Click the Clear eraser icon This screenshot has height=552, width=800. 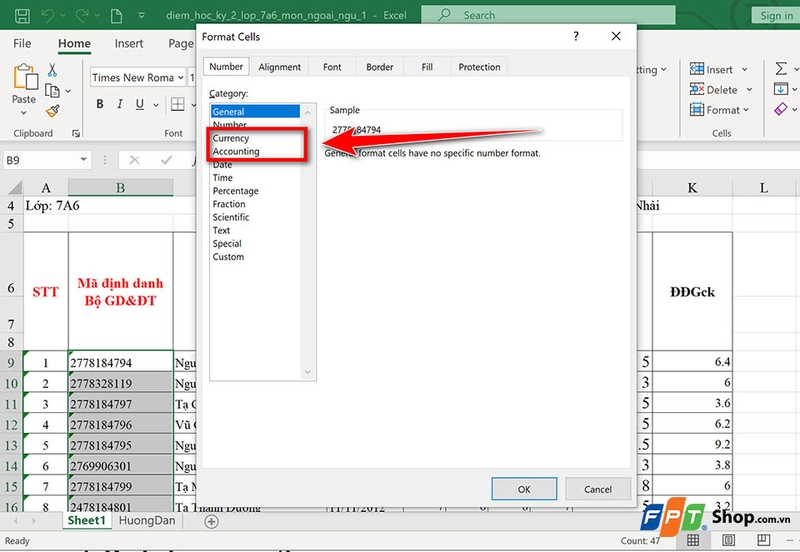pos(781,109)
